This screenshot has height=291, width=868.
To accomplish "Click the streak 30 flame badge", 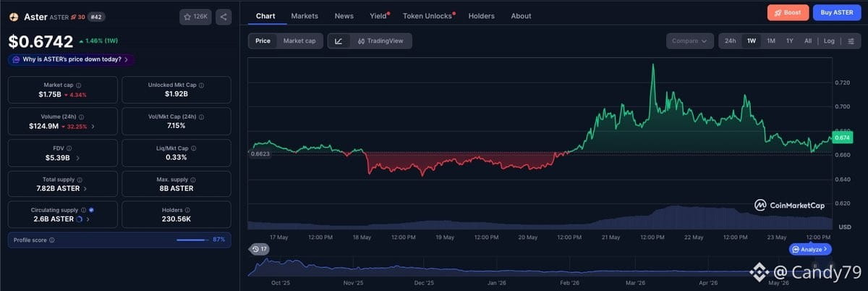I will (77, 17).
